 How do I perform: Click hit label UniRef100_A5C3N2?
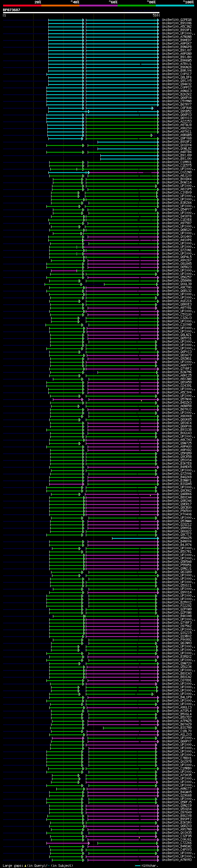pyautogui.click(x=177, y=26)
